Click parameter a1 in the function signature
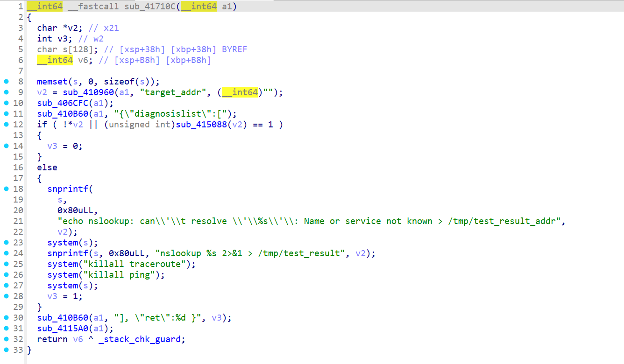Image resolution: width=624 pixels, height=364 pixels. 226,7
